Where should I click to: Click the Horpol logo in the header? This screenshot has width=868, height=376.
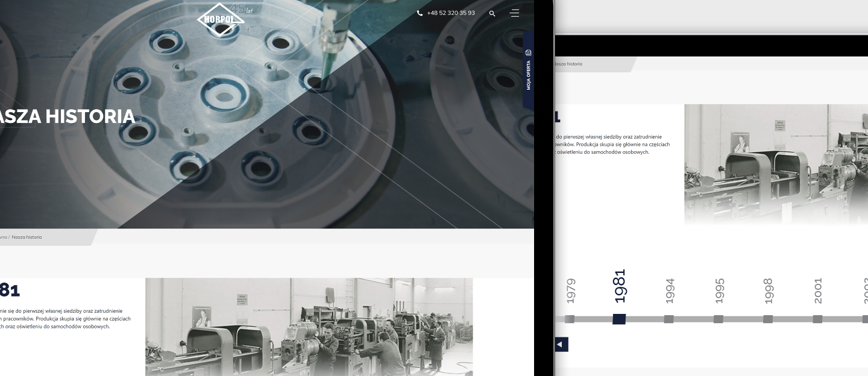tap(221, 19)
